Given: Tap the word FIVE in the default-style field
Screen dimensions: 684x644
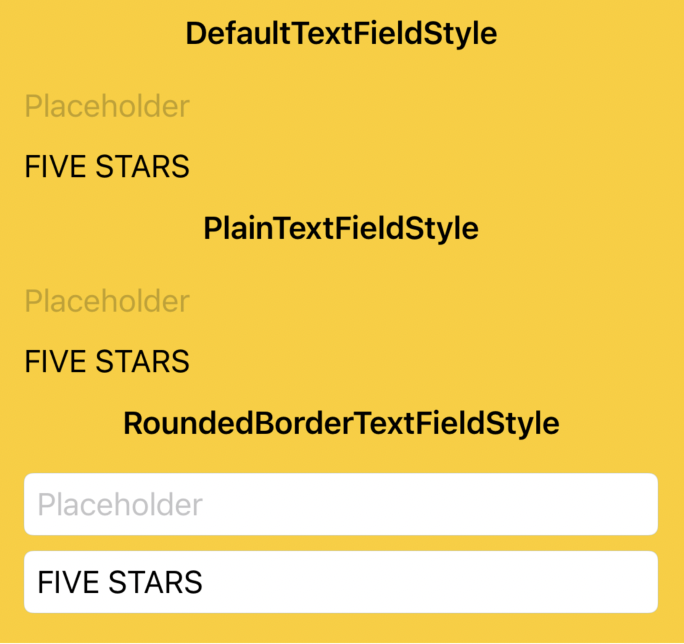Looking at the screenshot, I should click(x=55, y=167).
